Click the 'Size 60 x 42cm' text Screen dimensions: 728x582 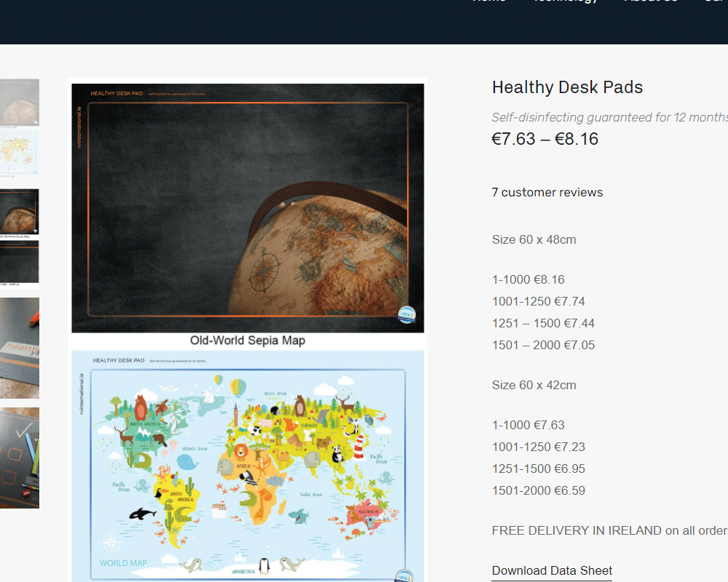pyautogui.click(x=534, y=385)
